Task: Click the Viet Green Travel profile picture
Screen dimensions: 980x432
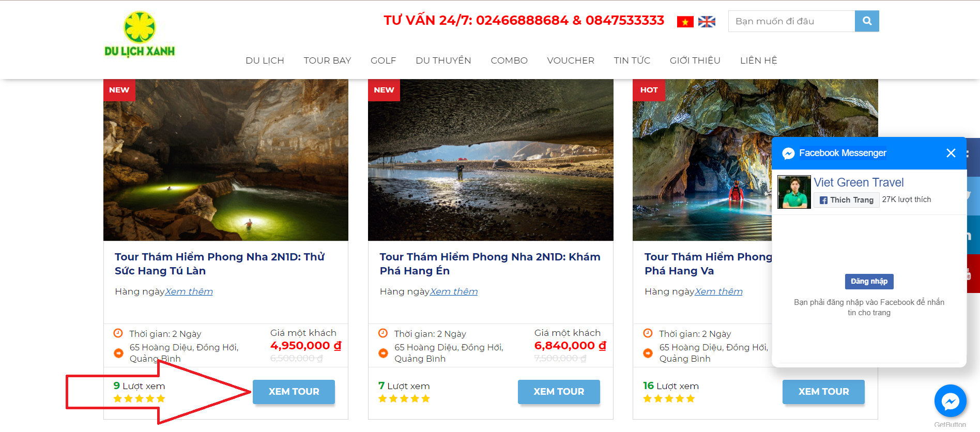Action: pos(794,192)
